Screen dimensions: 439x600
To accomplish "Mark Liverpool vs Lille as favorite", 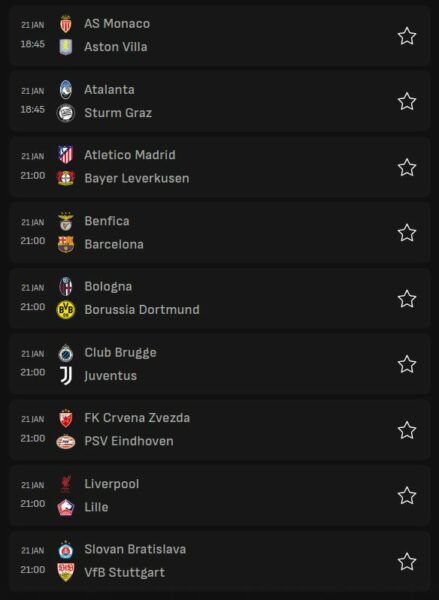I will (406, 496).
